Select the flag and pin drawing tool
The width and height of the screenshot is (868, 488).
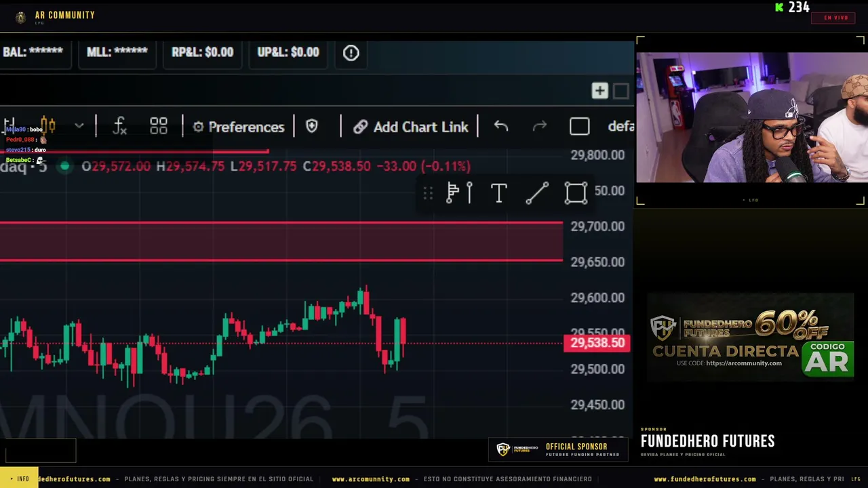pos(460,193)
